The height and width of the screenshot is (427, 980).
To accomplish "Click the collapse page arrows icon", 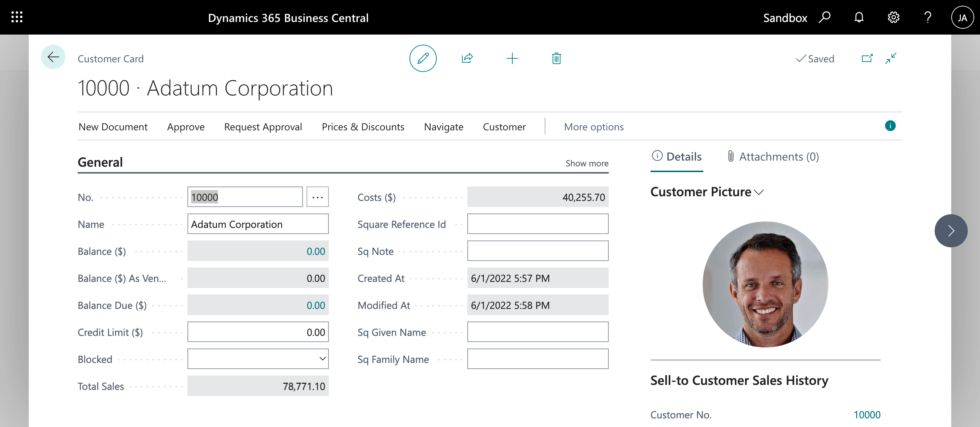I will [x=890, y=58].
